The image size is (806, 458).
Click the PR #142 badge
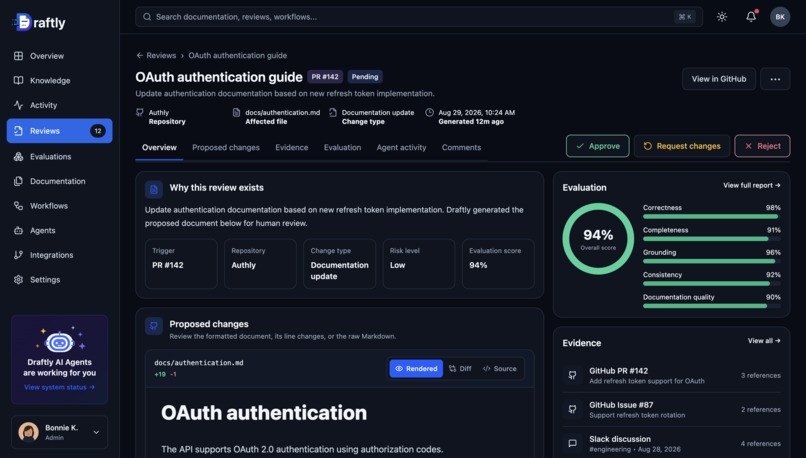[x=325, y=77]
